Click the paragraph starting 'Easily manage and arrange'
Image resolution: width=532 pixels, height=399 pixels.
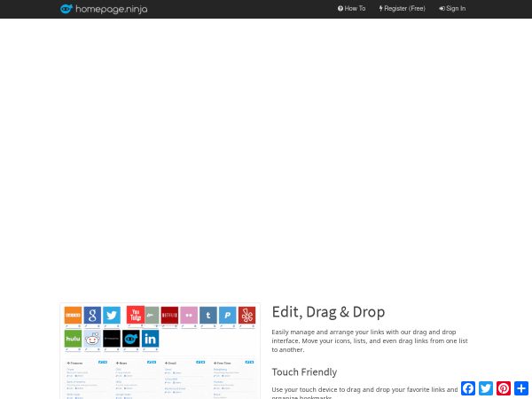[x=370, y=340]
